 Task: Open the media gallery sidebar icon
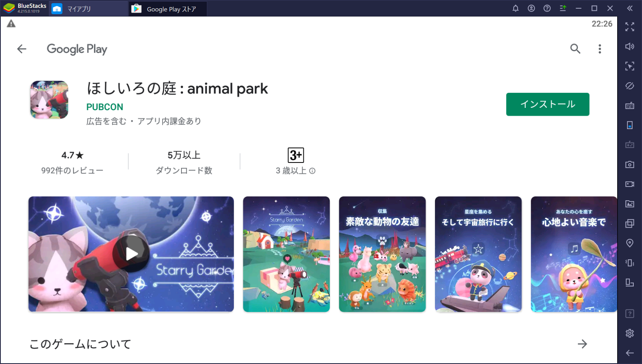coord(630,204)
